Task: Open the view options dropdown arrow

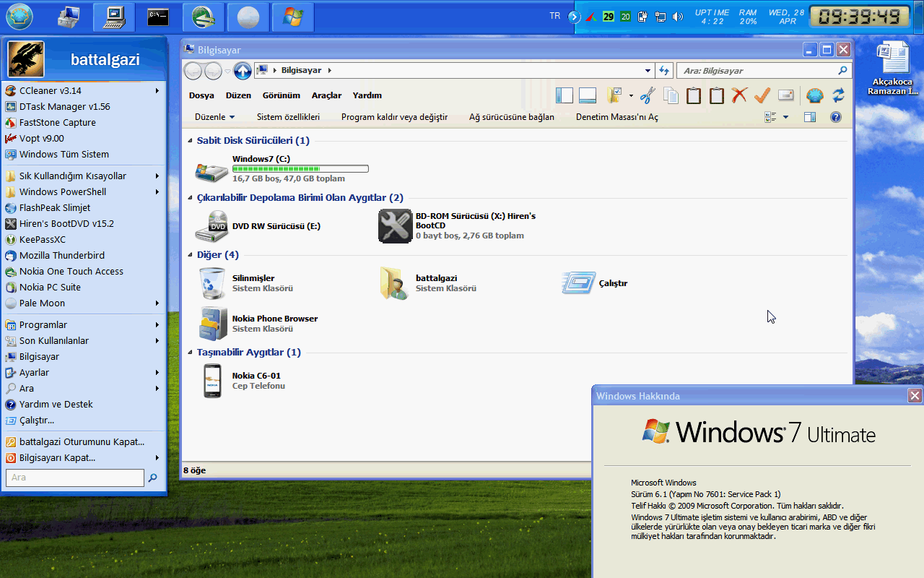Action: [x=785, y=117]
